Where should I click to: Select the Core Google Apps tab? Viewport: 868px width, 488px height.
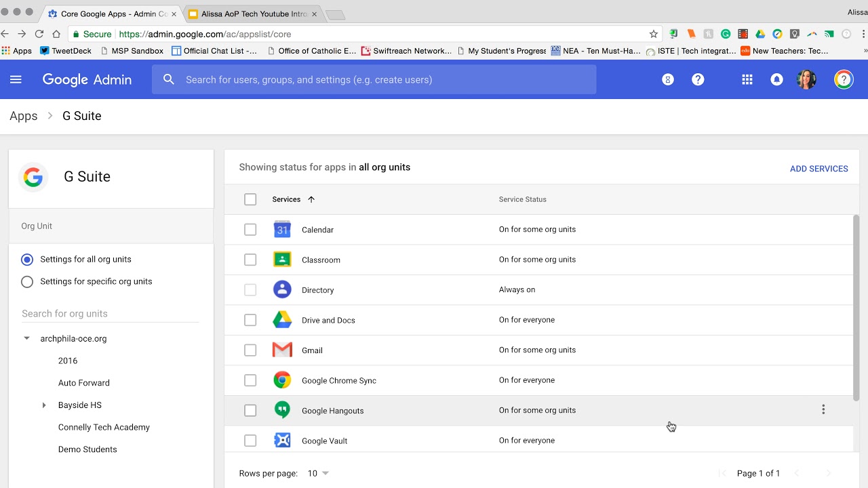tap(113, 14)
